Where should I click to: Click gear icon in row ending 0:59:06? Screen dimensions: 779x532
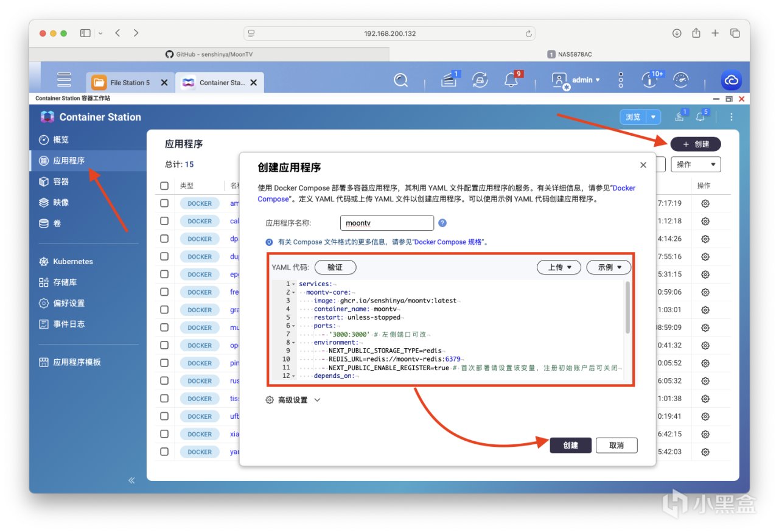(705, 292)
